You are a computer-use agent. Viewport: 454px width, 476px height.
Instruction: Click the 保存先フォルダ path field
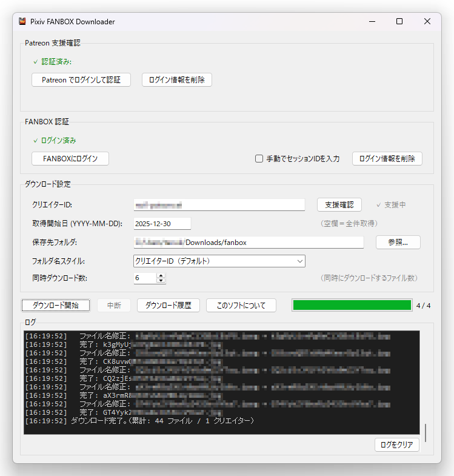coord(249,243)
